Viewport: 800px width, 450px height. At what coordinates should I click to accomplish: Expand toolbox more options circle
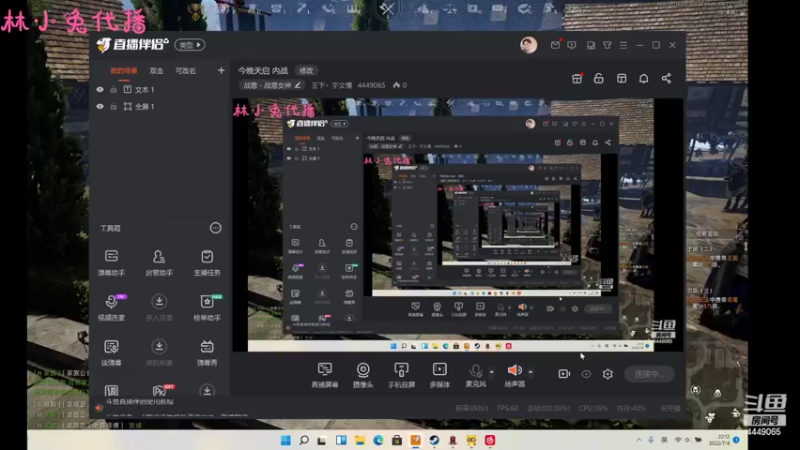(215, 228)
